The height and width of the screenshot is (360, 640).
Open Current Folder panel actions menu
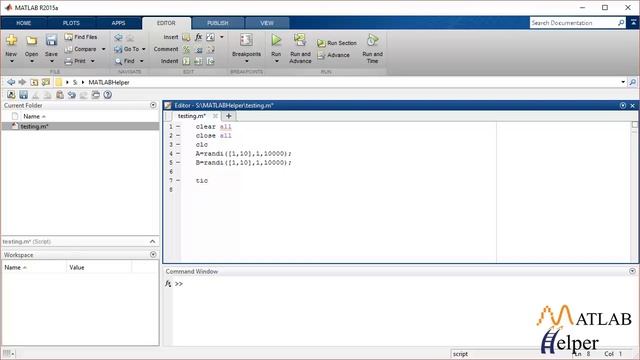(x=153, y=105)
